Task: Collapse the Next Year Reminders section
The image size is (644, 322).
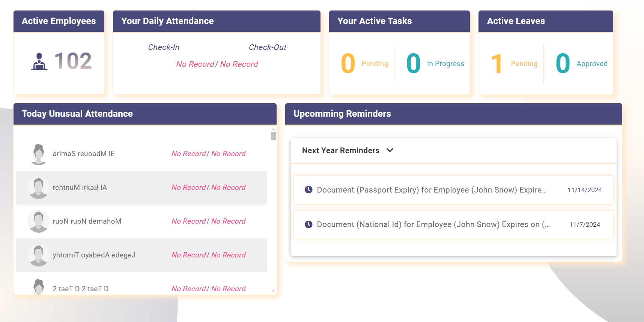Action: pyautogui.click(x=390, y=150)
